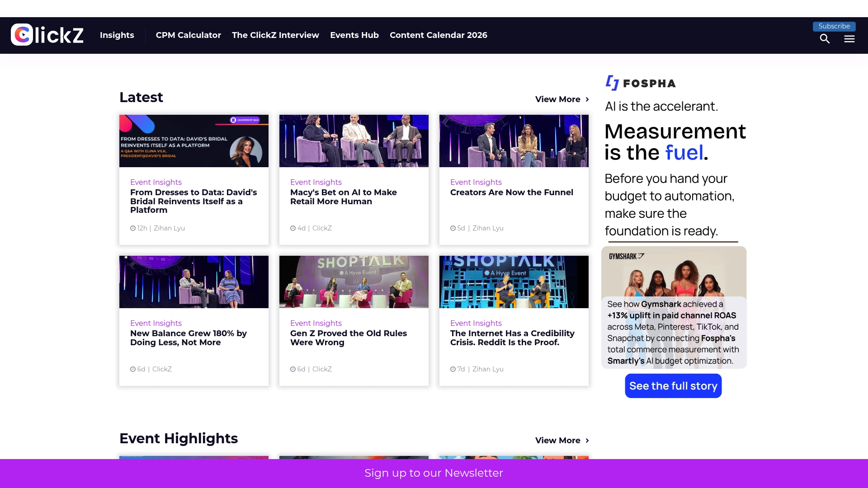Click Event Insights tag on Macy's card
Viewport: 868px width, 488px height.
[x=316, y=182]
